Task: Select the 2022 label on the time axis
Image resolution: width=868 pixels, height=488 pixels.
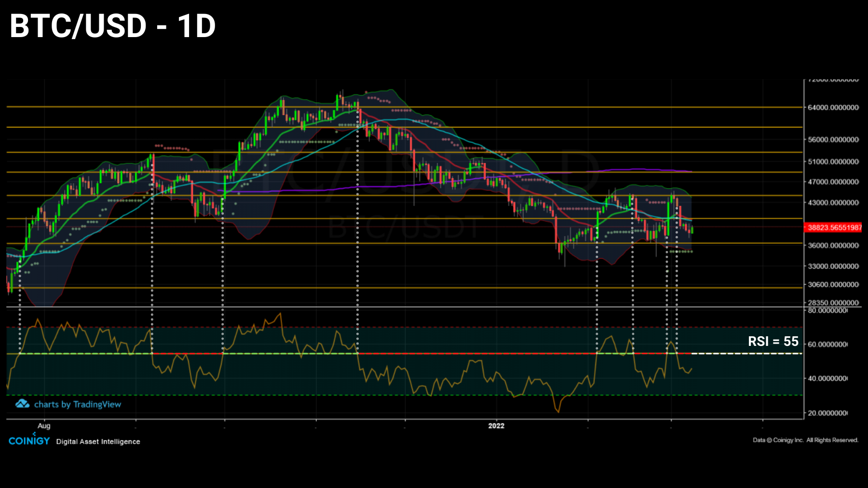Action: tap(497, 425)
